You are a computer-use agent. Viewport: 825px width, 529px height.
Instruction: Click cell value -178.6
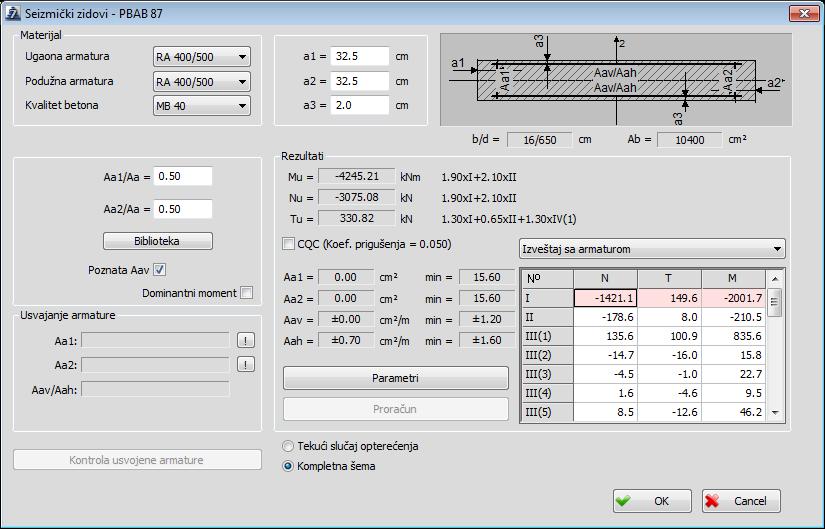click(x=606, y=317)
